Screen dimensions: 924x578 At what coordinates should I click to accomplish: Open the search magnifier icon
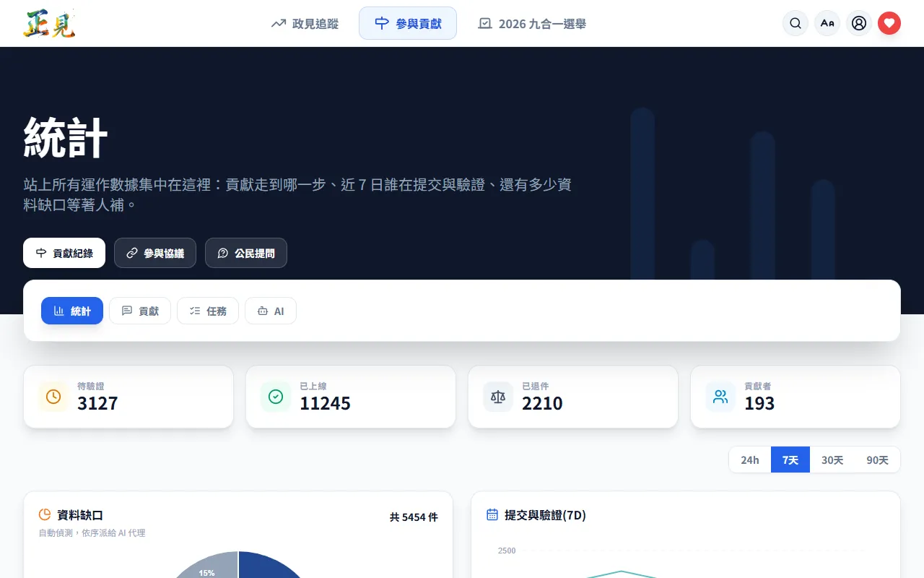click(796, 23)
